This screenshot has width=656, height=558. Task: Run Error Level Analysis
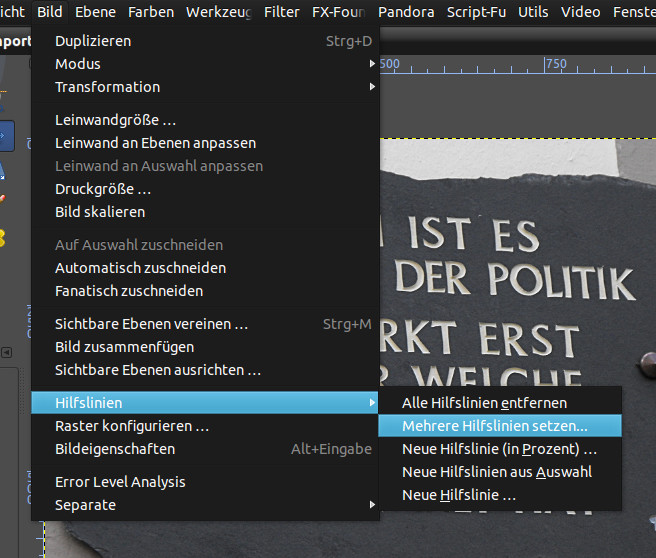point(205,482)
